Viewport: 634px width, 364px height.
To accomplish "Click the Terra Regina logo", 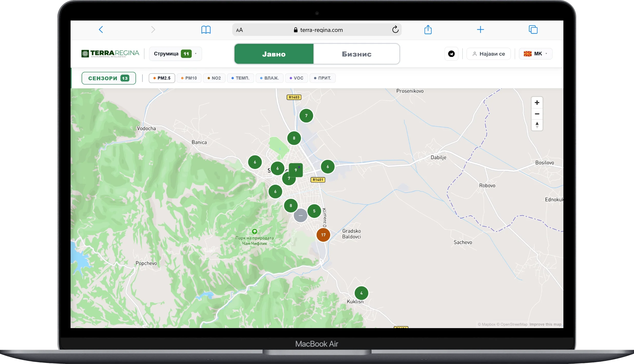I will (x=110, y=54).
